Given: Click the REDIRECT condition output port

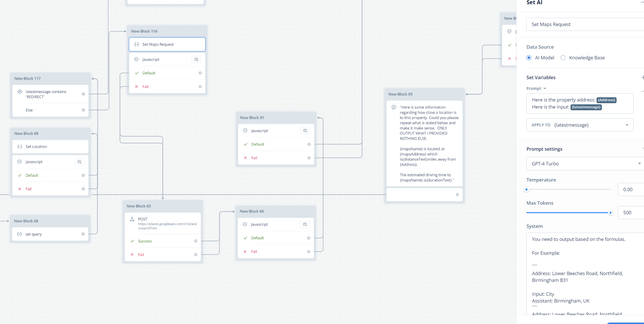Looking at the screenshot, I should pos(83,94).
